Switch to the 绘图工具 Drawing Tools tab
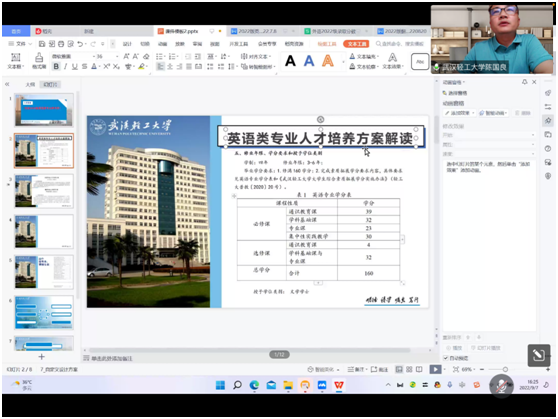 click(x=327, y=44)
